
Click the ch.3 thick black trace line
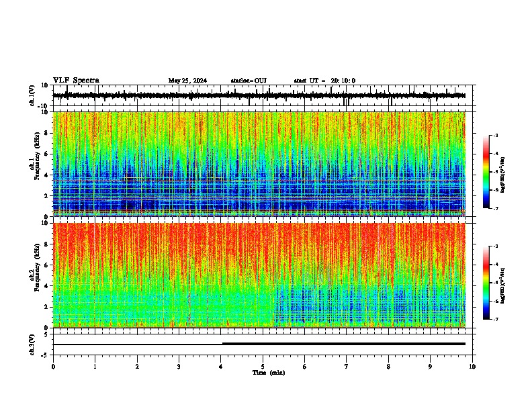(343, 344)
